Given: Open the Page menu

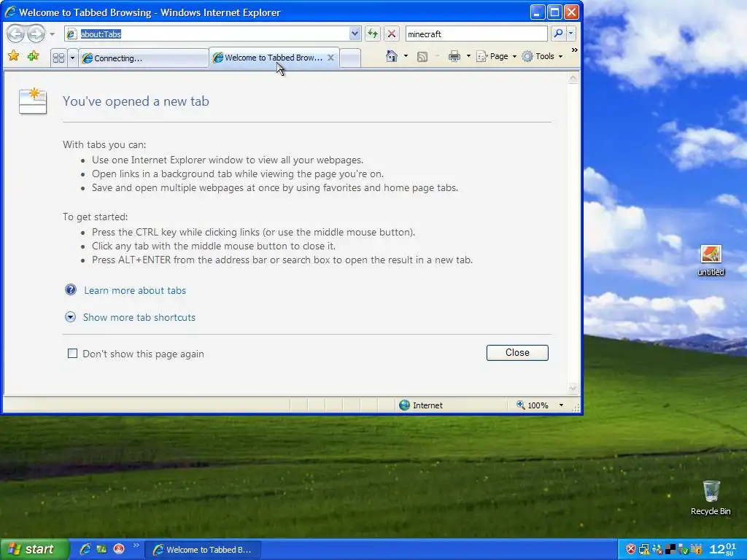Looking at the screenshot, I should pos(496,56).
